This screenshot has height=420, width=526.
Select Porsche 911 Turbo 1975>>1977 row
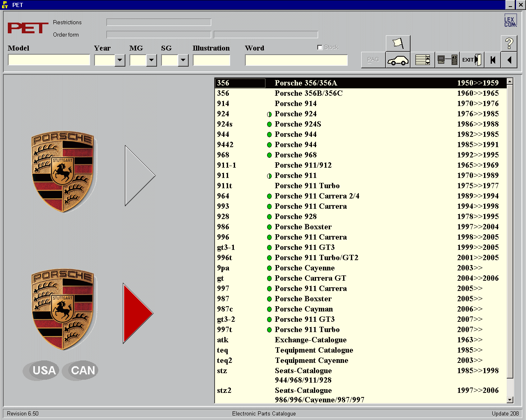[360, 186]
